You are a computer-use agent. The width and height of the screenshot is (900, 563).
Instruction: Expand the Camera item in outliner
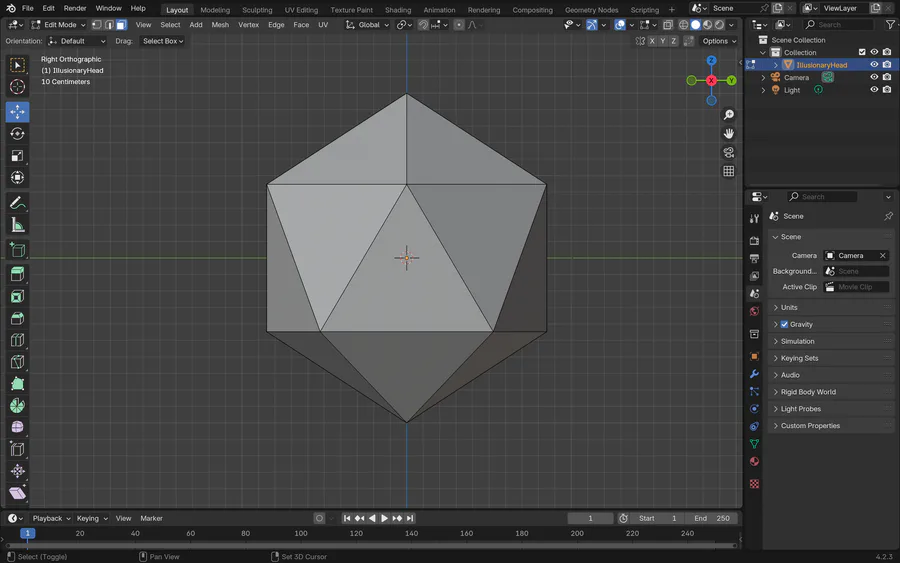(763, 77)
